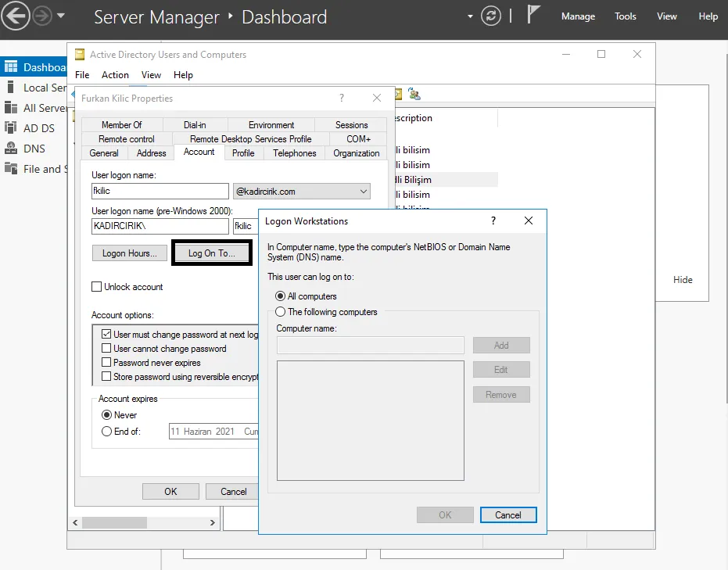Select Never under Account expires

point(107,415)
